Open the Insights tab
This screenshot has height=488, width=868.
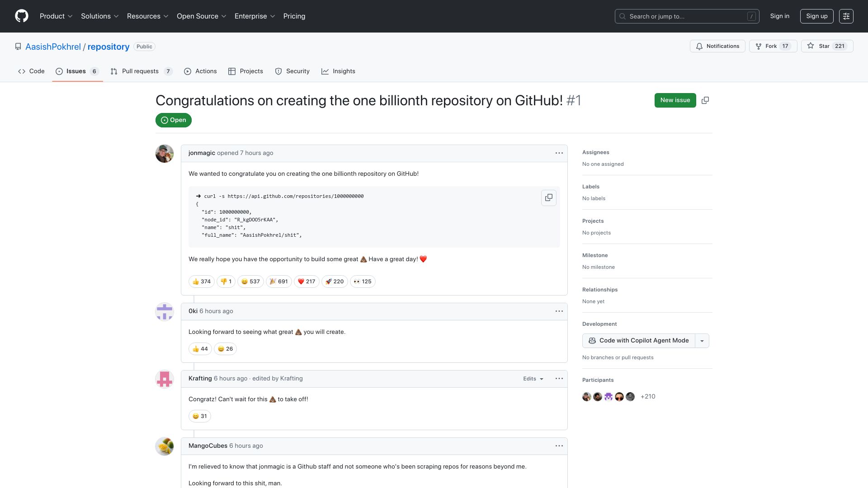[x=338, y=71]
